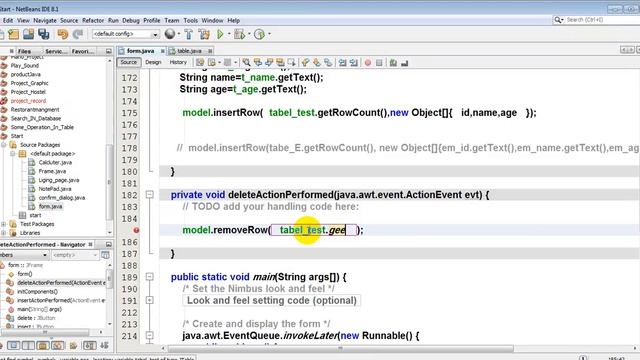Collapse the main method fold at line 189
This screenshot has height=360, width=640.
tap(150, 277)
